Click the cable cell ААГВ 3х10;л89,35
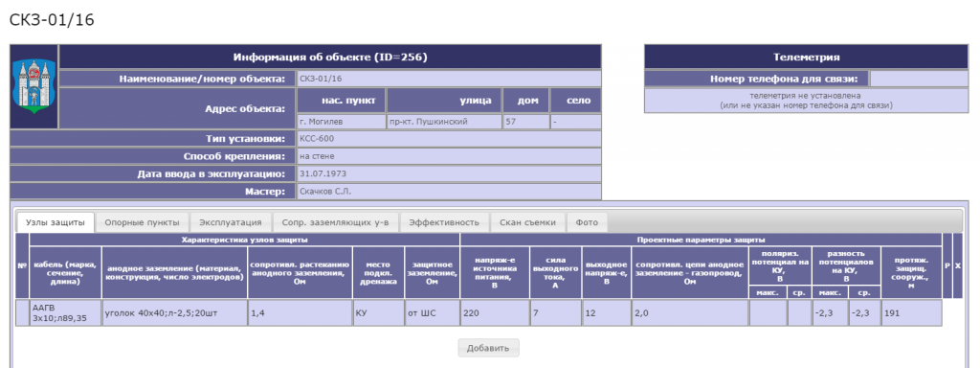 point(65,313)
